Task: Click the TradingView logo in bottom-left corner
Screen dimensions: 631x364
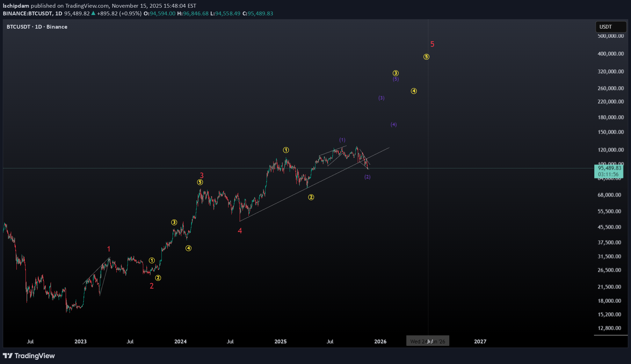Action: (x=29, y=356)
